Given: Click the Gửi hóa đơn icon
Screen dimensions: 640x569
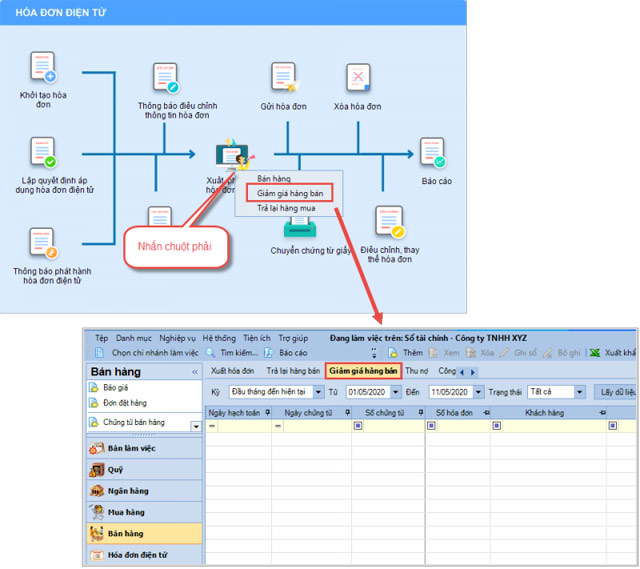Looking at the screenshot, I should pos(284,78).
